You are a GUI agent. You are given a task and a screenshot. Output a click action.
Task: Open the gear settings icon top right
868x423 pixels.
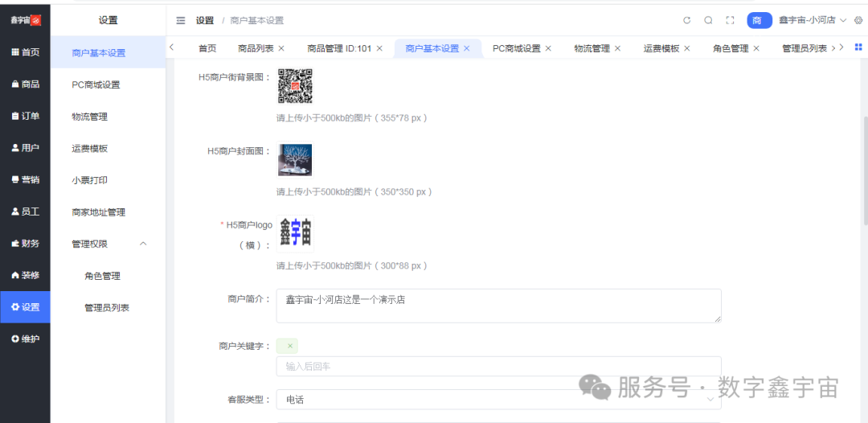(858, 20)
